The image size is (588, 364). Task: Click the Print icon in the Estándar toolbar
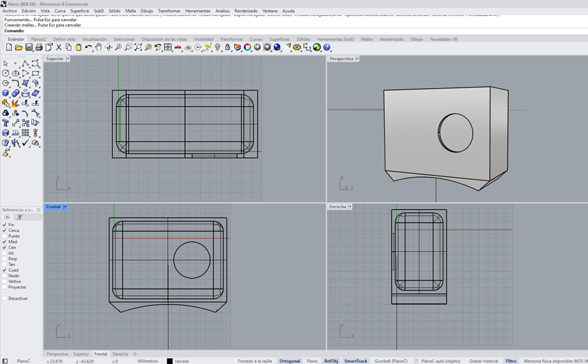38,48
